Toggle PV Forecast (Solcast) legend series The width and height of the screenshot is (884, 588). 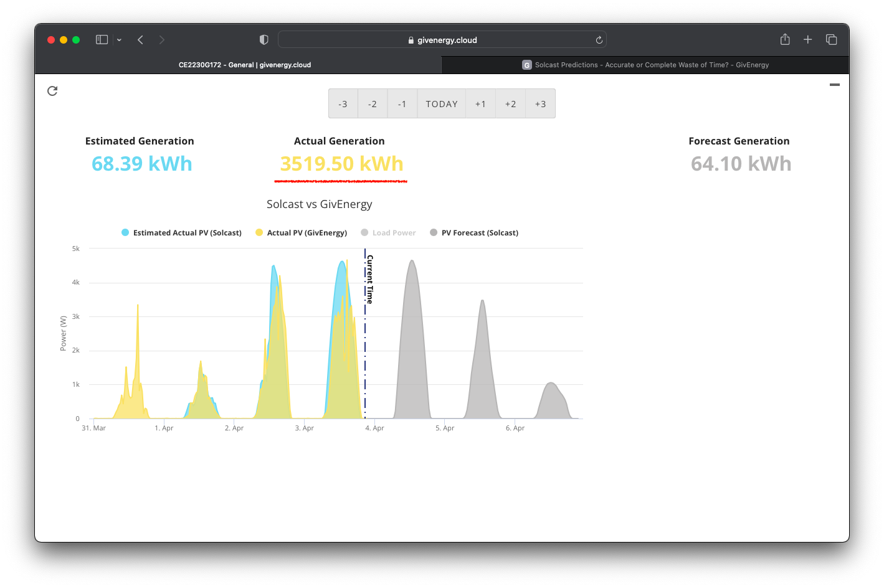point(474,233)
